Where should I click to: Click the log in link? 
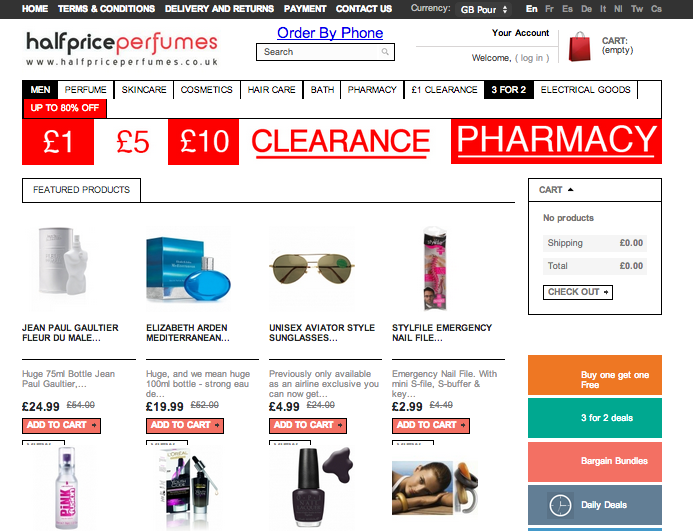(x=532, y=58)
